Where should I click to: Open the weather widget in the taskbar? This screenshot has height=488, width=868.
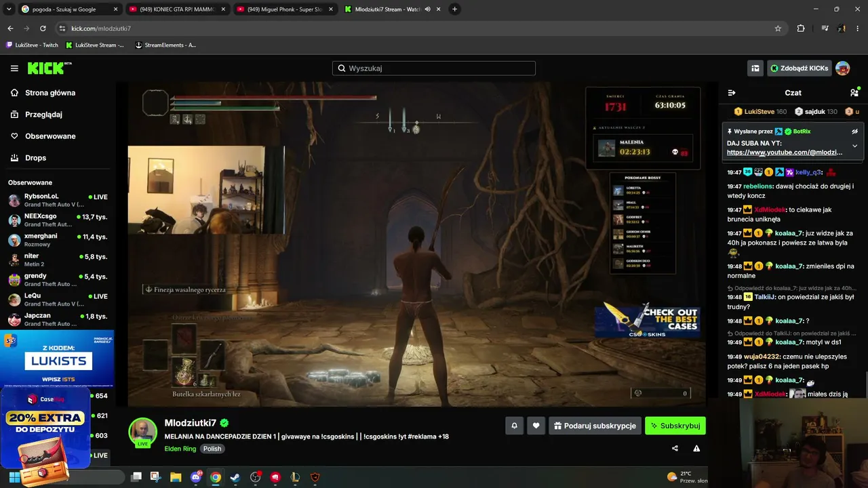(x=688, y=477)
